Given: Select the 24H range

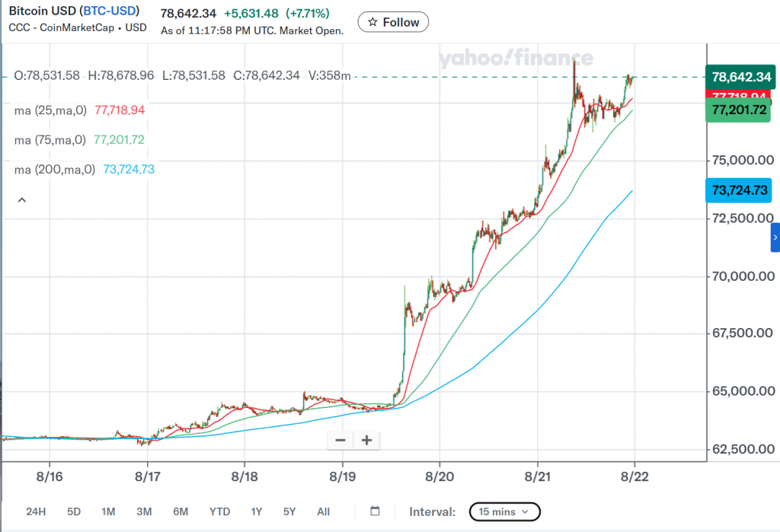Looking at the screenshot, I should pos(36,511).
